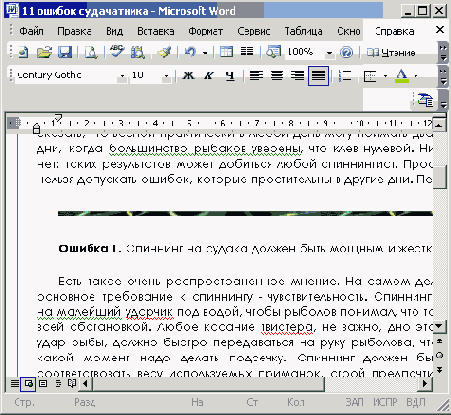Toggle bold formatting (Ж)

188,76
